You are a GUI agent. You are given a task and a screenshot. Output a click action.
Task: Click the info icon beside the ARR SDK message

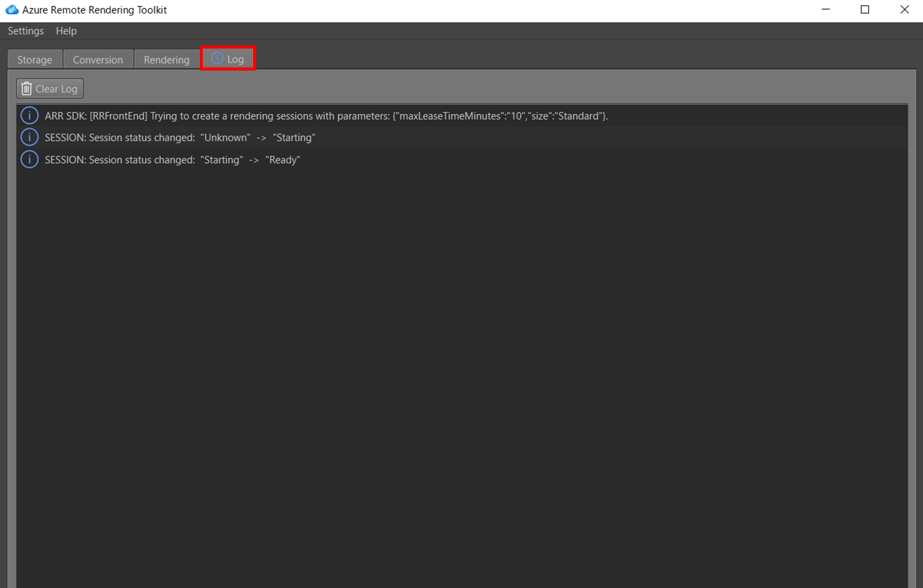pos(29,115)
